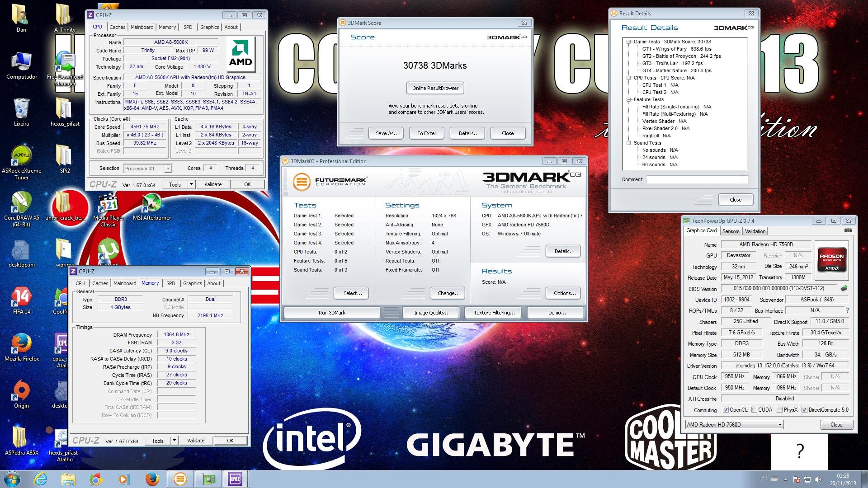Click the Futuremark orange logo icon
Image resolution: width=868 pixels, height=488 pixels.
coord(301,182)
